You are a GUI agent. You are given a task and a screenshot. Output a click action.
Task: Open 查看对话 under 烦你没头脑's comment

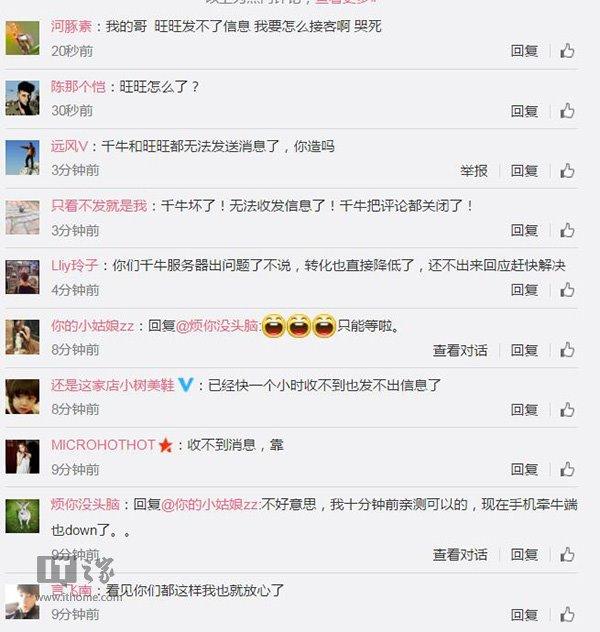[460, 555]
